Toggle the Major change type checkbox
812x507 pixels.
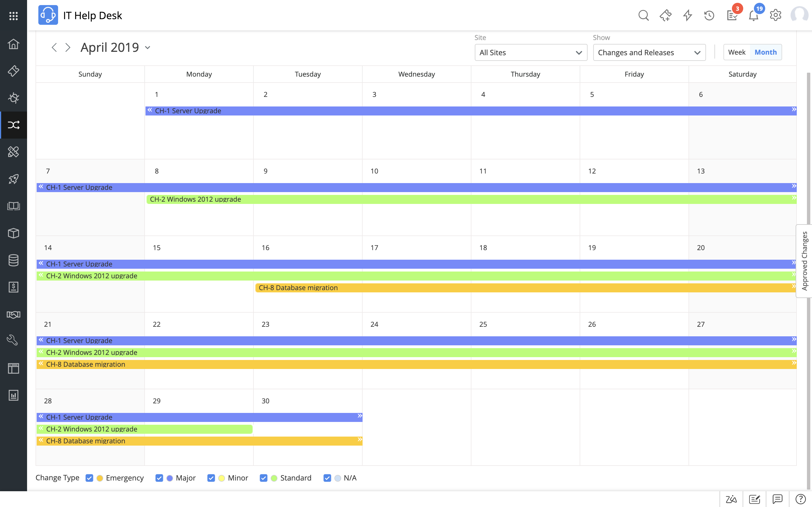click(x=159, y=478)
